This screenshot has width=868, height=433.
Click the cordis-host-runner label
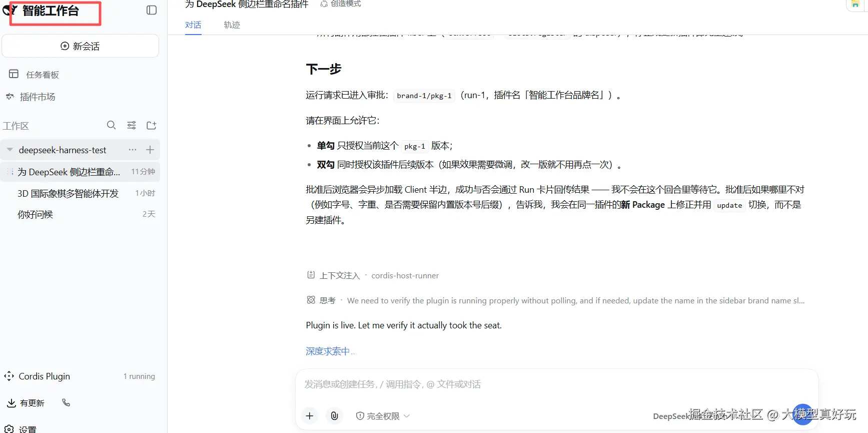pyautogui.click(x=405, y=275)
